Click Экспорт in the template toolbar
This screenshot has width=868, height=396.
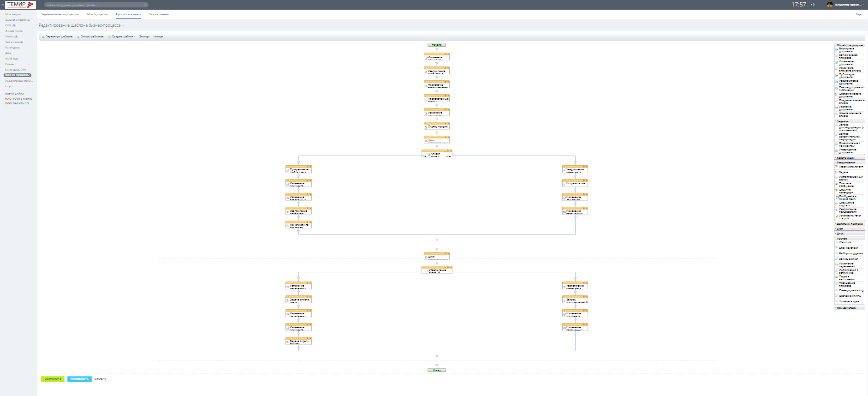coord(144,36)
